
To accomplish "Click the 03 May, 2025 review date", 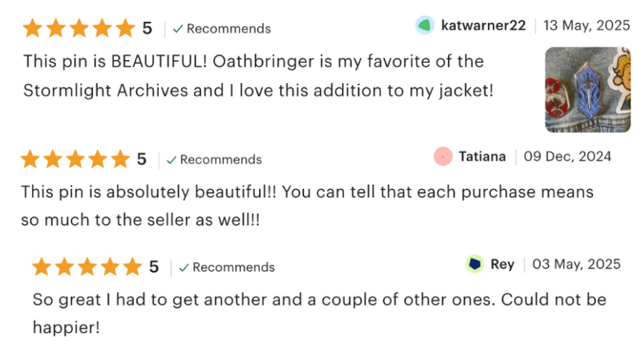I will click(x=577, y=264).
